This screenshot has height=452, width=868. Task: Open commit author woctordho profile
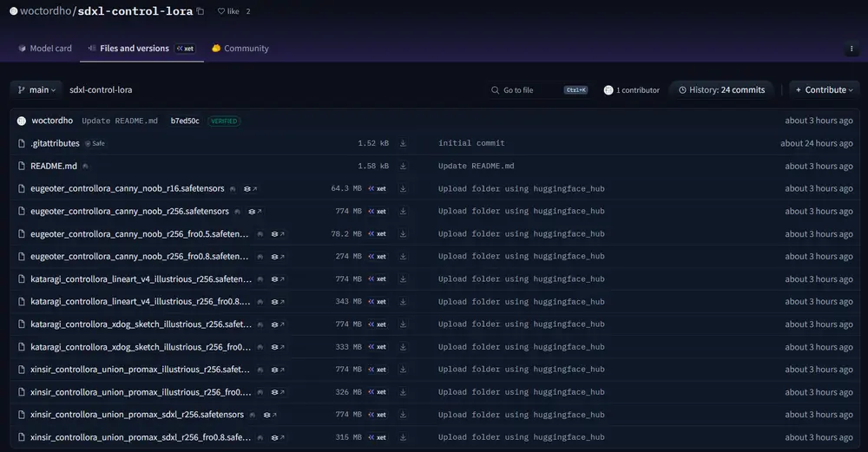pyautogui.click(x=52, y=121)
